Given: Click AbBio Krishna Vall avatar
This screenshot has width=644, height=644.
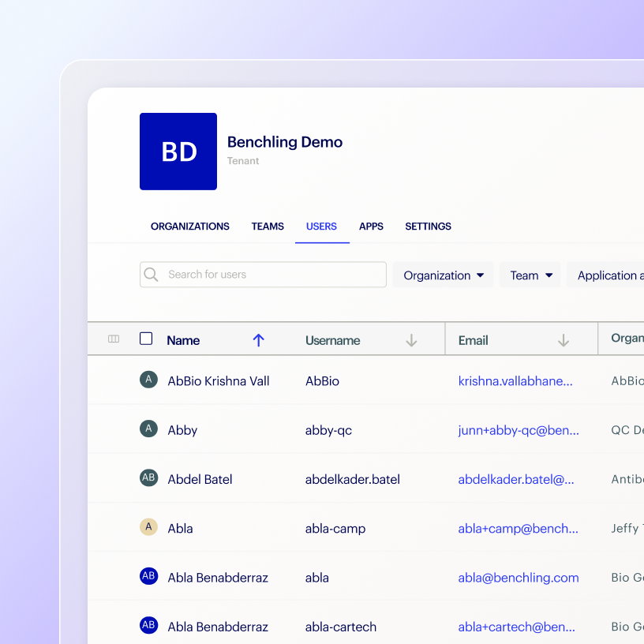Looking at the screenshot, I should tap(148, 380).
